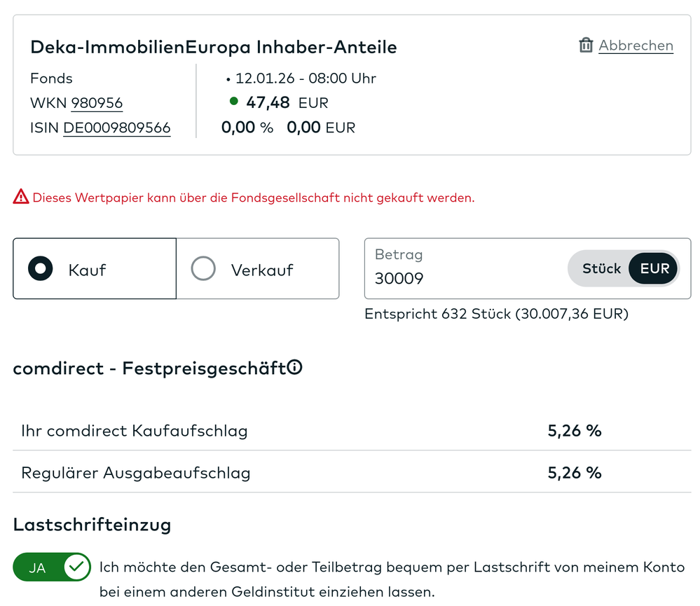This screenshot has width=700, height=606.
Task: Select EUR in the unit switcher
Action: tap(653, 268)
